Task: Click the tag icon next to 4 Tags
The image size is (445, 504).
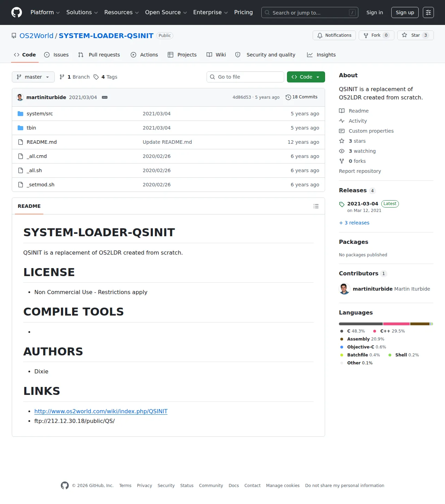Action: click(96, 77)
